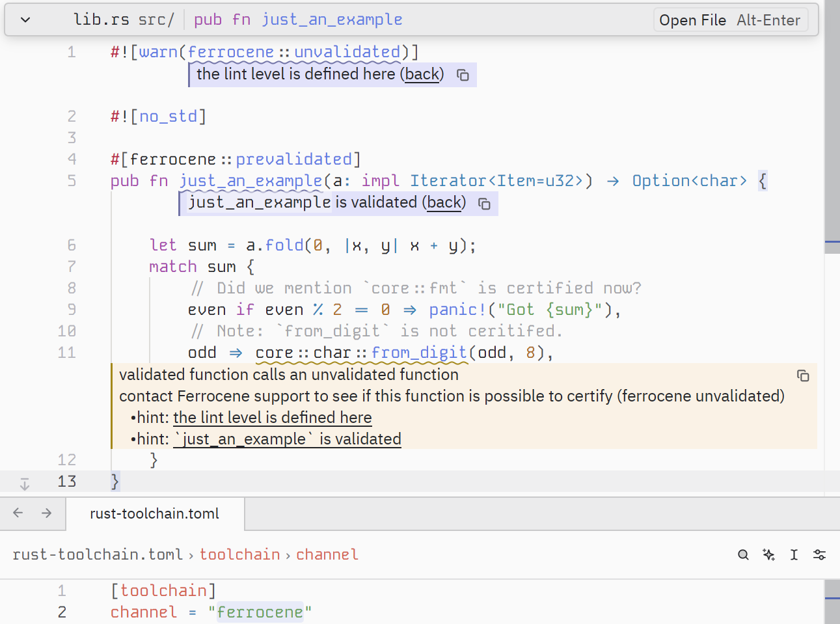Viewport: 840px width, 624px height.
Task: Click the 'from_digit' call on line 11
Action: tap(419, 353)
